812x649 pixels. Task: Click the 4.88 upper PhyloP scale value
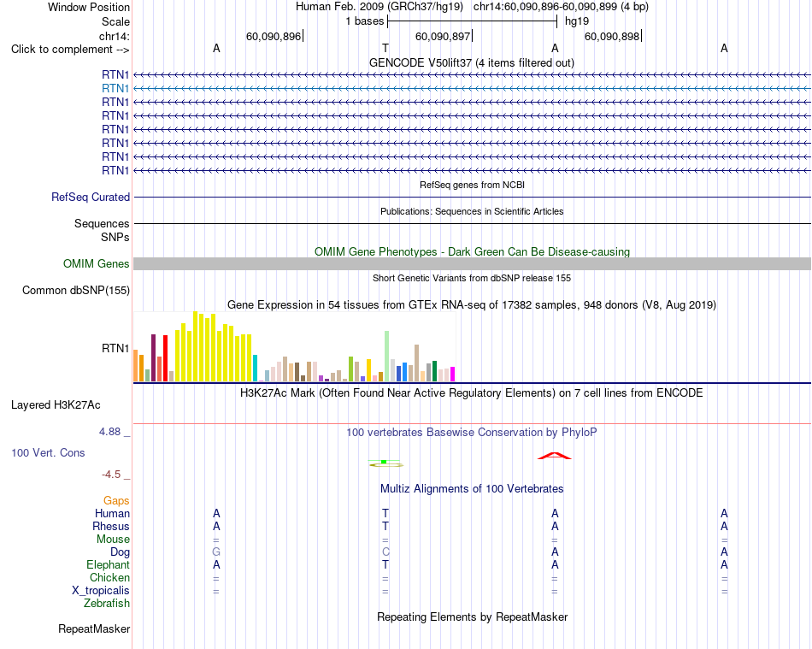(x=109, y=432)
